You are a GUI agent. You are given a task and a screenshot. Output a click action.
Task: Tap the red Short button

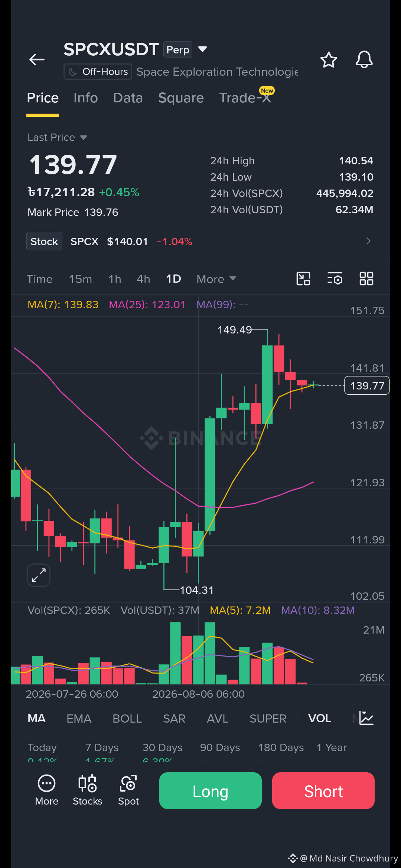323,790
